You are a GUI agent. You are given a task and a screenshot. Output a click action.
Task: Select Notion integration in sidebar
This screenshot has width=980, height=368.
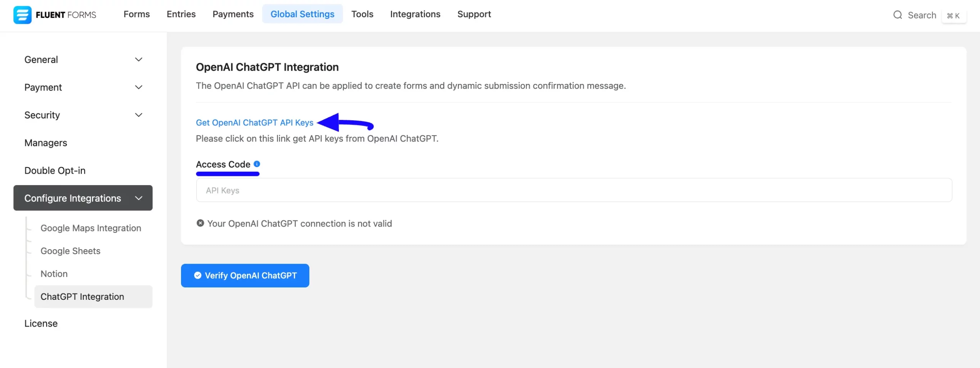coord(54,274)
